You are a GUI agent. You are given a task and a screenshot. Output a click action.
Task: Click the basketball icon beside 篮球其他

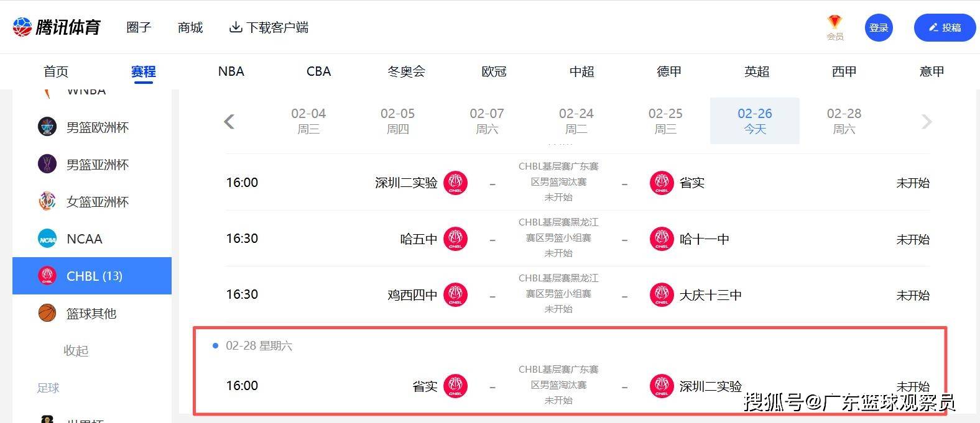click(47, 313)
